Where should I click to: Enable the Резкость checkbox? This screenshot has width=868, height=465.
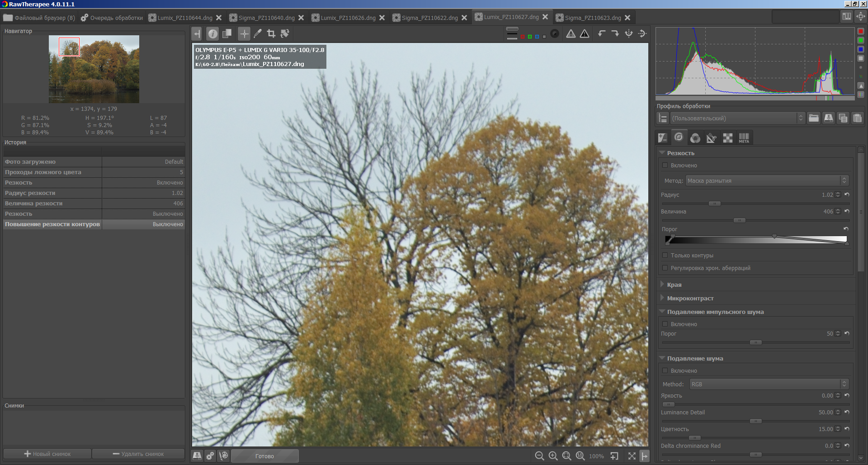[665, 165]
